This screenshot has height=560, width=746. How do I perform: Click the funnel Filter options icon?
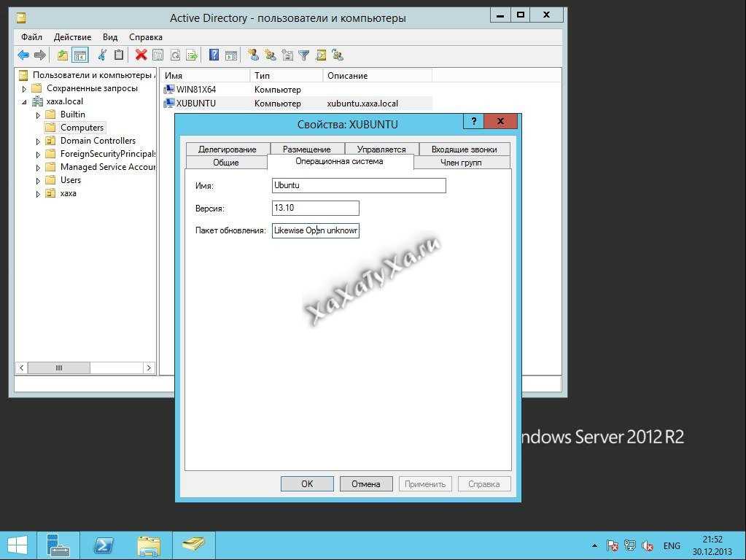tap(304, 55)
